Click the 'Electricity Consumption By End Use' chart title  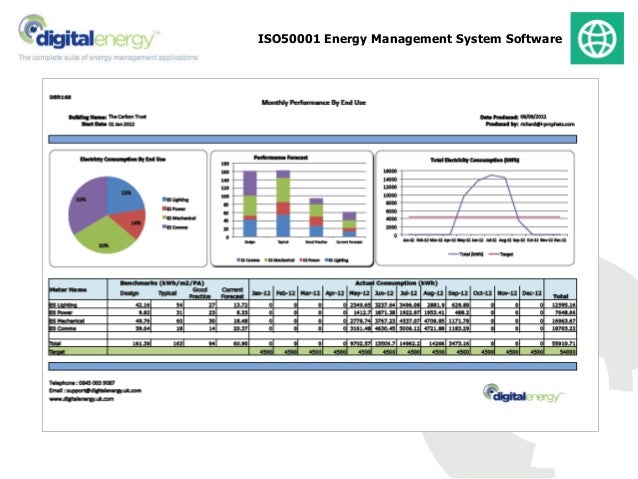pos(123,159)
